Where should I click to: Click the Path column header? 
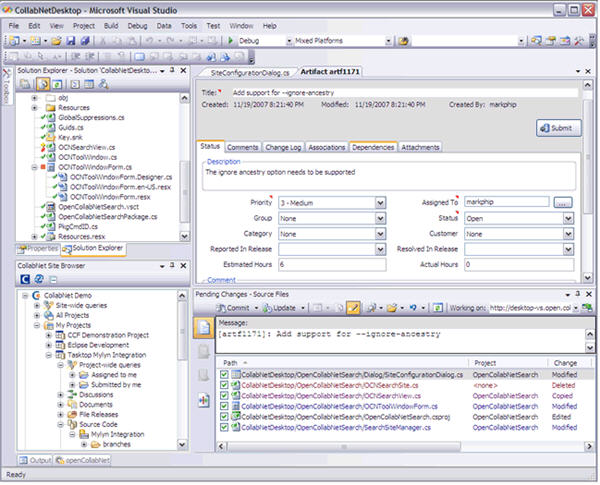[x=342, y=363]
